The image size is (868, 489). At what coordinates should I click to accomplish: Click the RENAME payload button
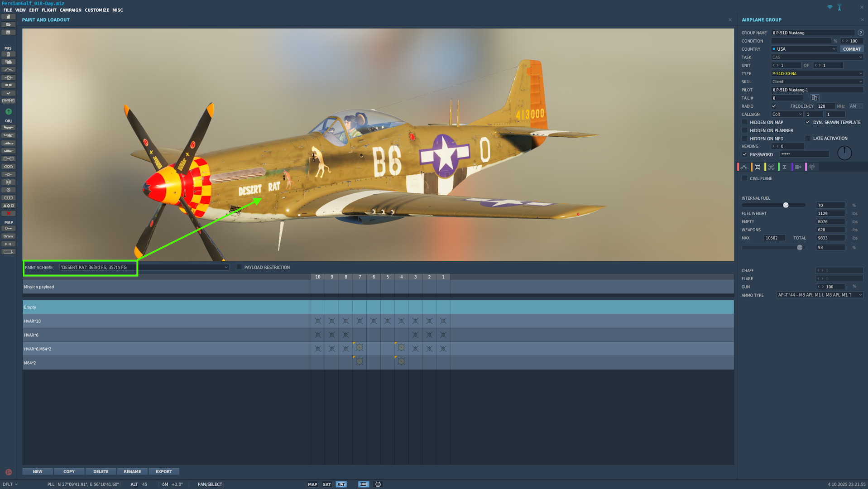coord(132,471)
